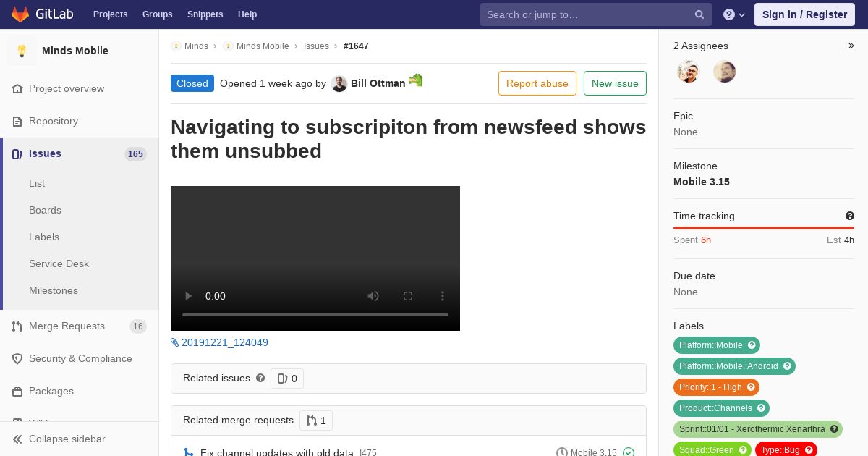The width and height of the screenshot is (868, 456).
Task: Go to Minds breadcrumb link
Action: coord(196,46)
